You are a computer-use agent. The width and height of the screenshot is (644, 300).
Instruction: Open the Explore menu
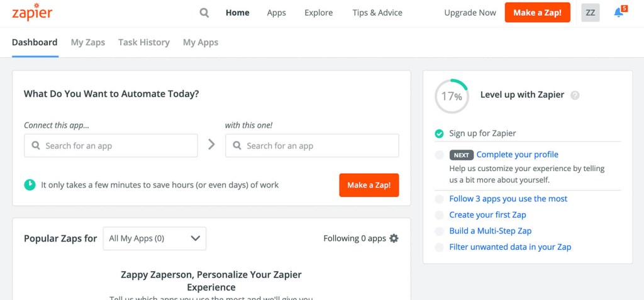319,13
